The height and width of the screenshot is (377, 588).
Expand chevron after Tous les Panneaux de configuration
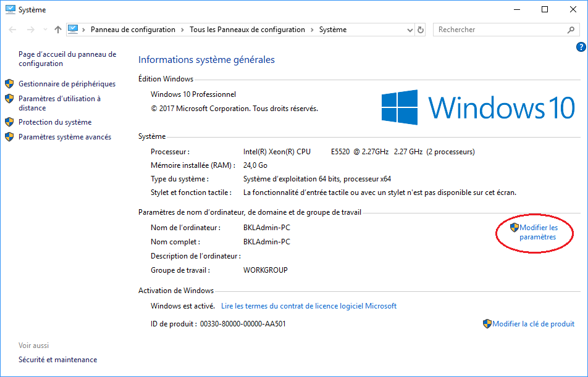click(312, 30)
